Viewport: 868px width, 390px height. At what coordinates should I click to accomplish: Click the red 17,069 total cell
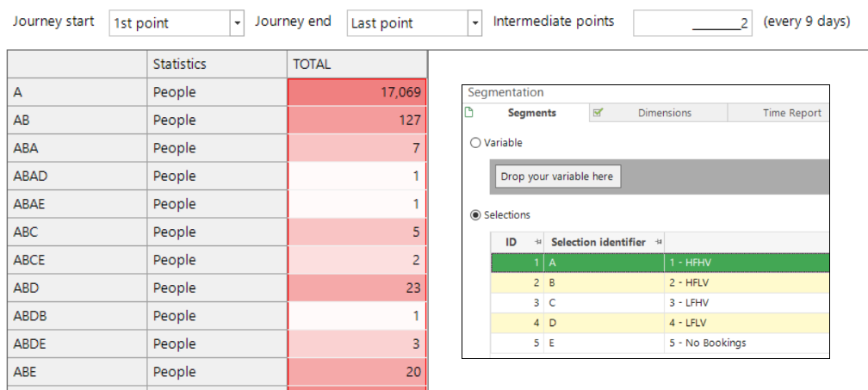[x=357, y=92]
